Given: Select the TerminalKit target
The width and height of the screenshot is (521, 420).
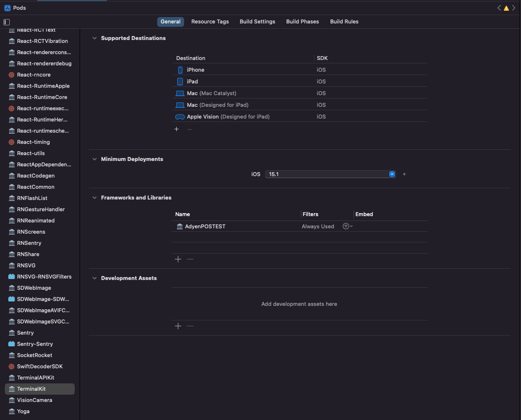Looking at the screenshot, I should coord(40,389).
